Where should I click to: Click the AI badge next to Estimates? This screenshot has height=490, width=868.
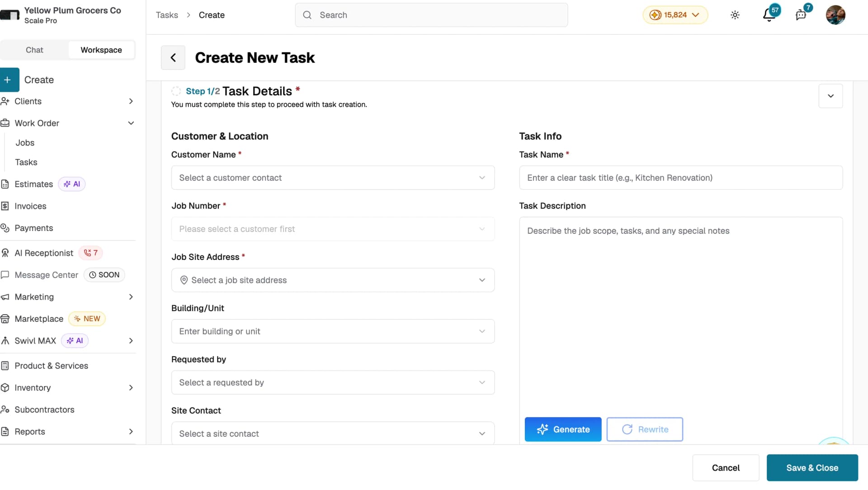(x=72, y=184)
